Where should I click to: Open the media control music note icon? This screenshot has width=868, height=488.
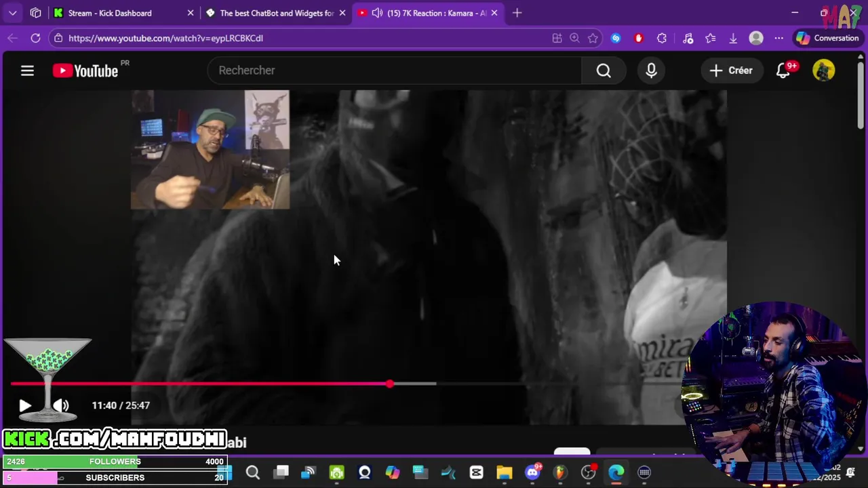(688, 38)
